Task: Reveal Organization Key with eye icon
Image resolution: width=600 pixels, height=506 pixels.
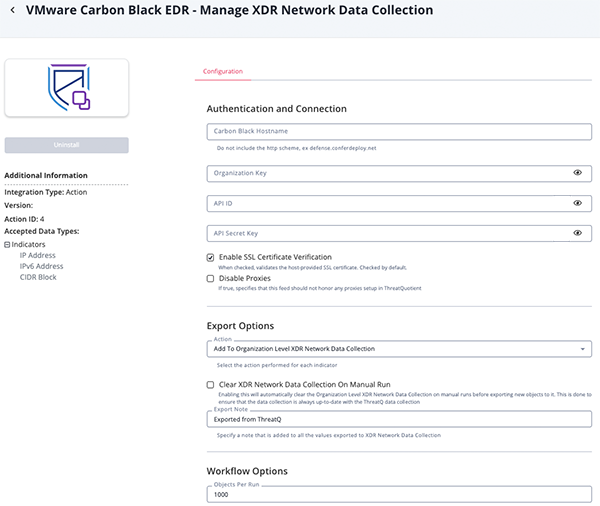Action: (x=577, y=173)
